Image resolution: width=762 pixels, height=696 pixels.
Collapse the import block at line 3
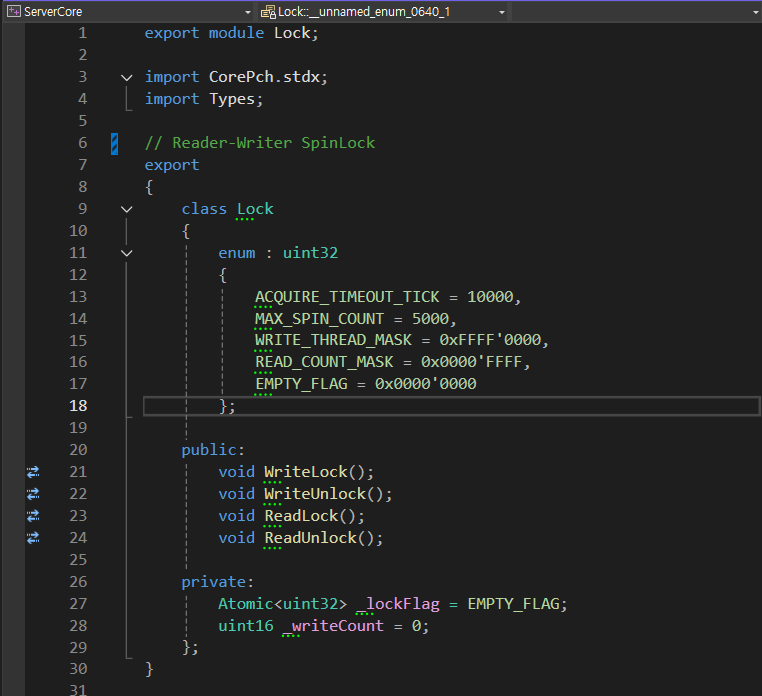[x=126, y=78]
